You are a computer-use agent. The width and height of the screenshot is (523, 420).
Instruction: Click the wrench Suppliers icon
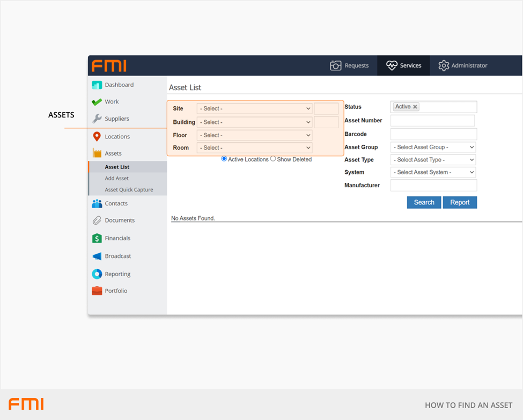point(97,119)
